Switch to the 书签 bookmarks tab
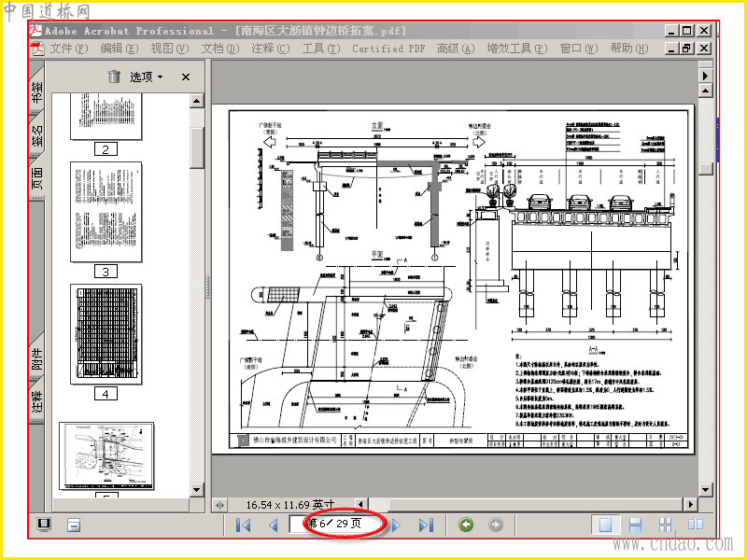 pos(36,91)
